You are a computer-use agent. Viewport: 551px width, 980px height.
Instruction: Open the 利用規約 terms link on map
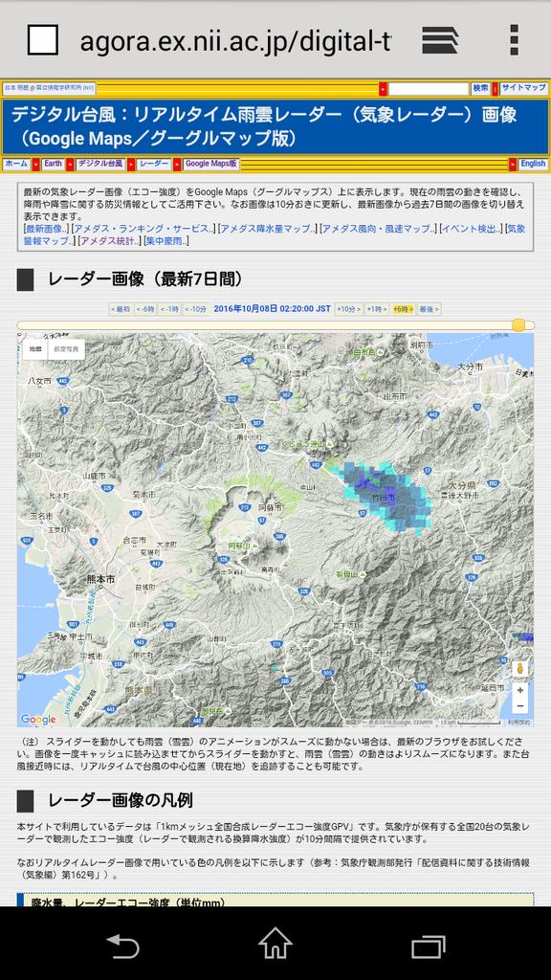coord(518,723)
